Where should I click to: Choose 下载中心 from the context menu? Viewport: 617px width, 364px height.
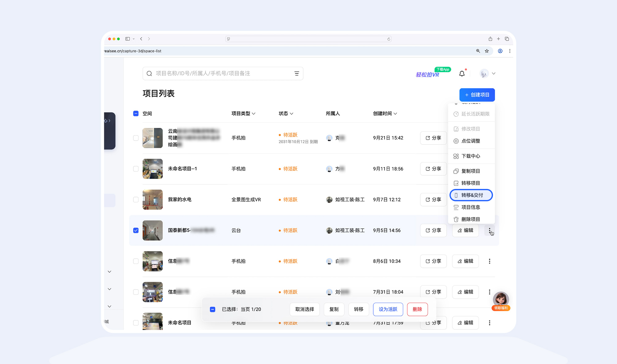(x=471, y=156)
